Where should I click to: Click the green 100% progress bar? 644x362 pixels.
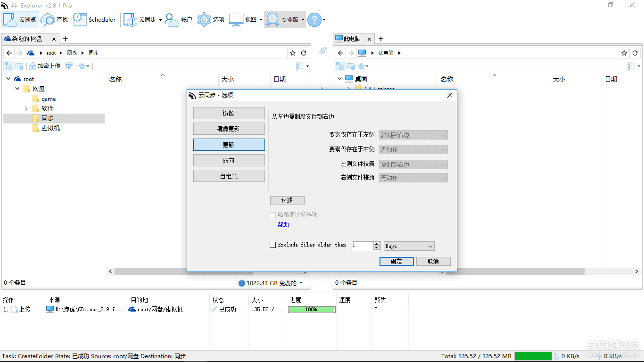point(311,309)
